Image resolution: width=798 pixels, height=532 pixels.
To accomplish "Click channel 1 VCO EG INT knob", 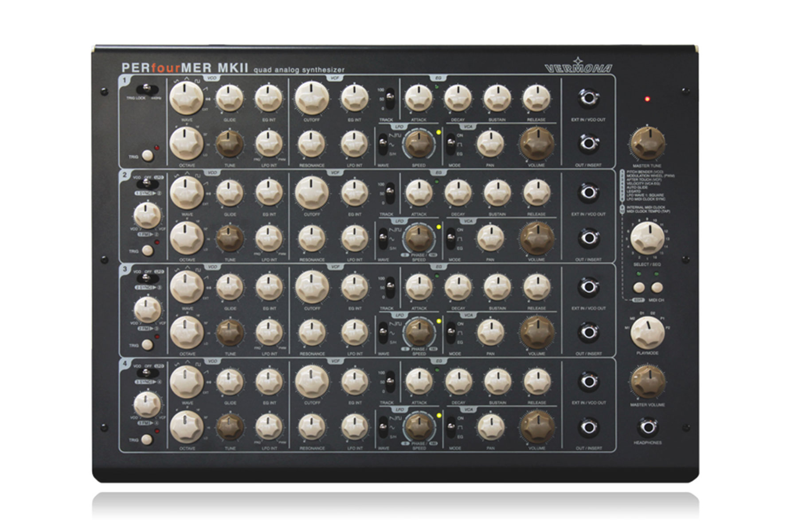I will [x=269, y=98].
